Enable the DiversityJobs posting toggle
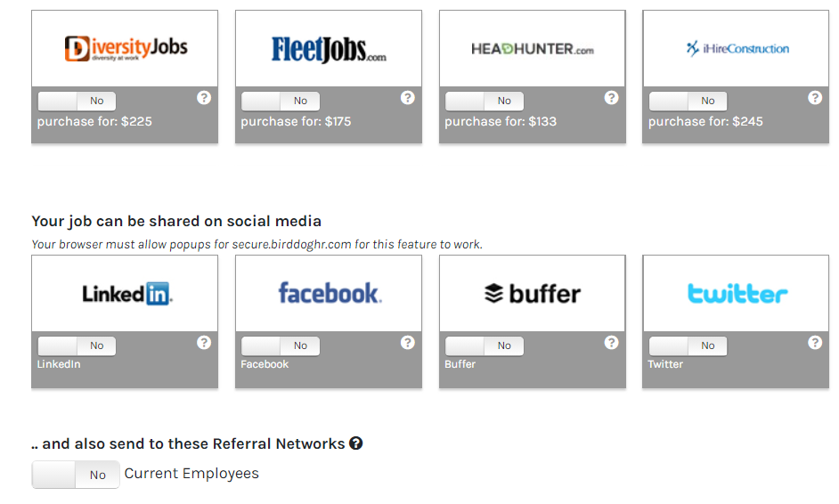 click(x=77, y=101)
